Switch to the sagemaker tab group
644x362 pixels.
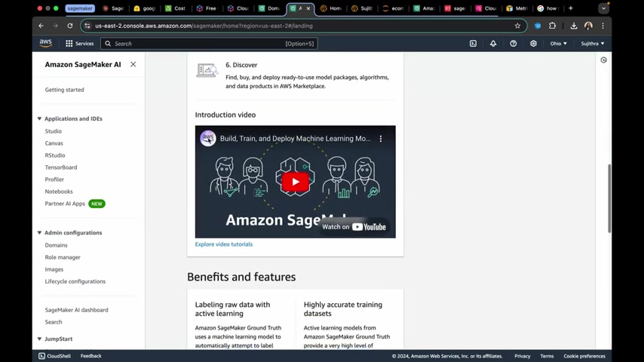pyautogui.click(x=80, y=8)
